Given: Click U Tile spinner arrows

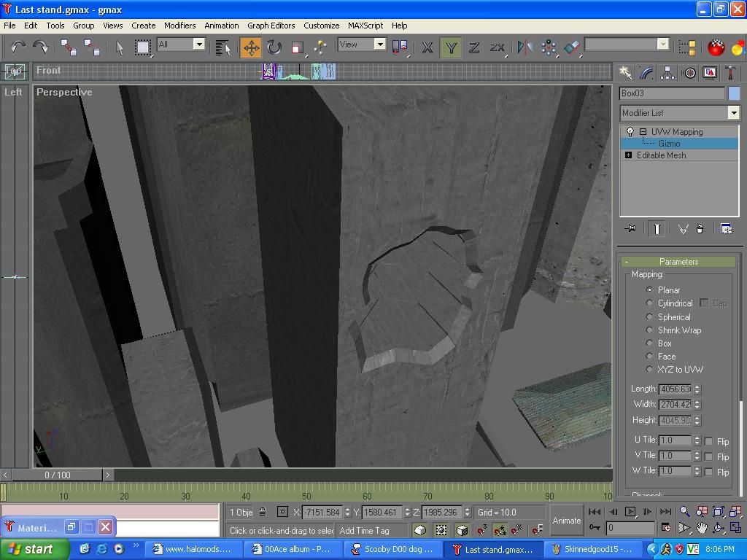Looking at the screenshot, I should click(x=697, y=440).
